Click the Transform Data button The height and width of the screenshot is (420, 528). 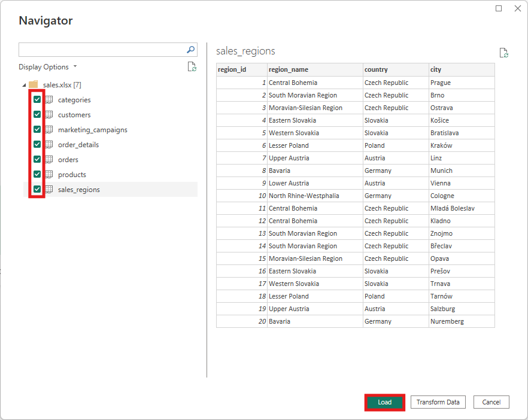(438, 402)
